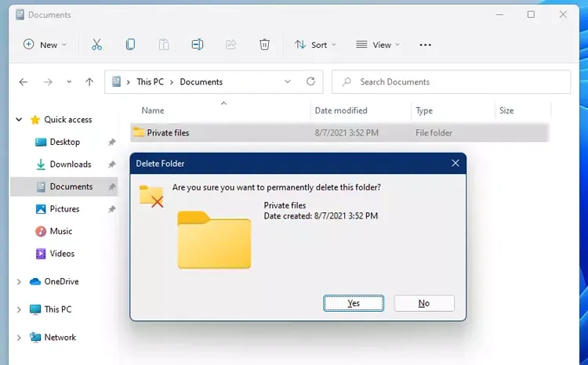This screenshot has width=588, height=365.
Task: Close the Delete Folder dialog
Action: tap(456, 163)
